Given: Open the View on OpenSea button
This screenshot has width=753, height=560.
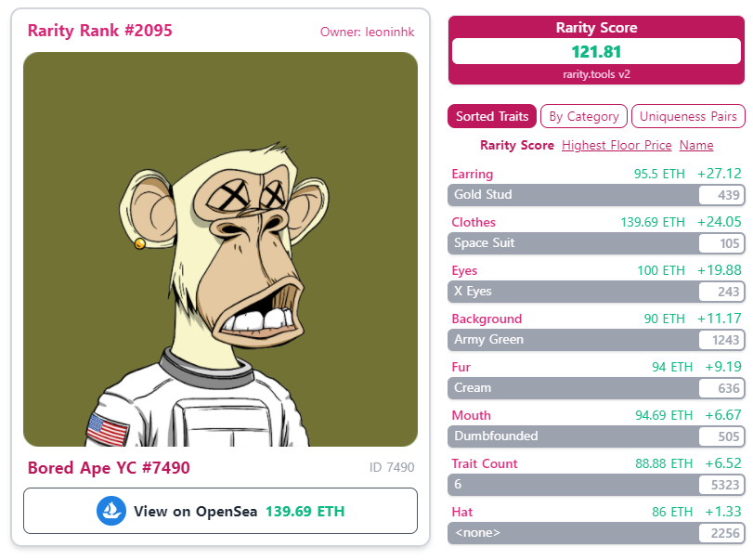Looking at the screenshot, I should 220,511.
